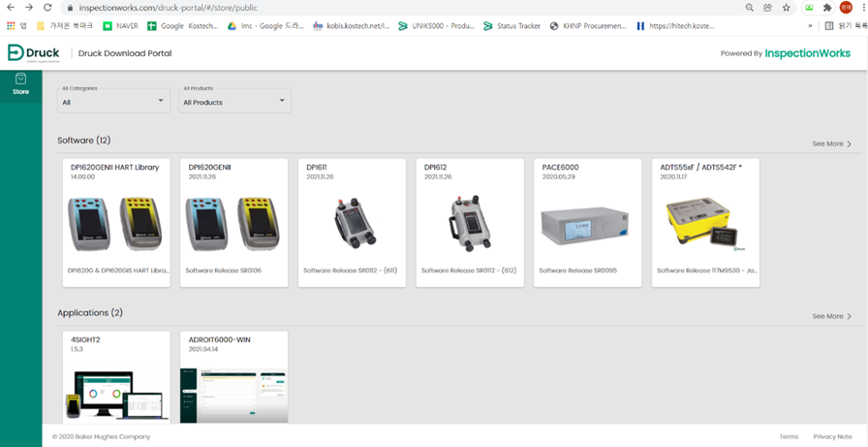
Task: Click the Druck logo in header
Action: [x=34, y=53]
